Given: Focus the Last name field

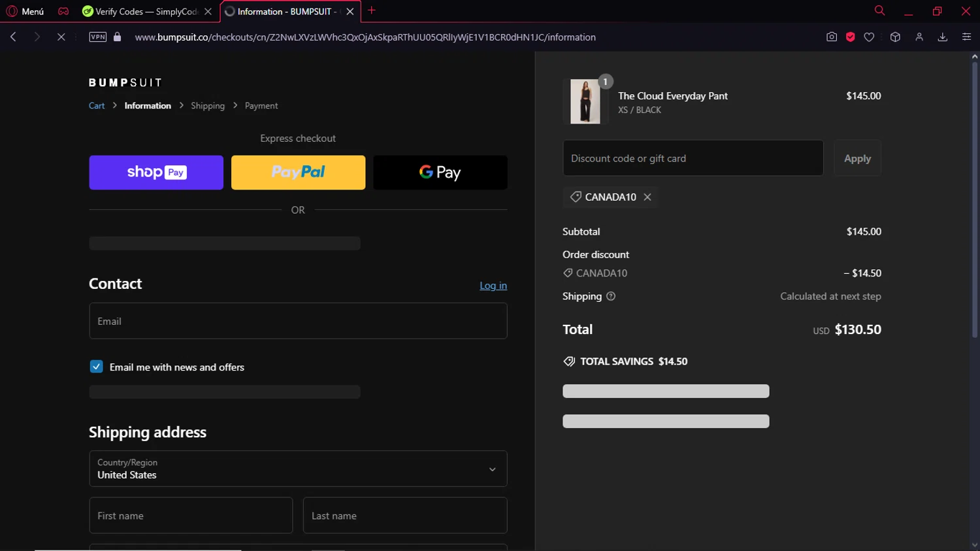Looking at the screenshot, I should pos(405,516).
